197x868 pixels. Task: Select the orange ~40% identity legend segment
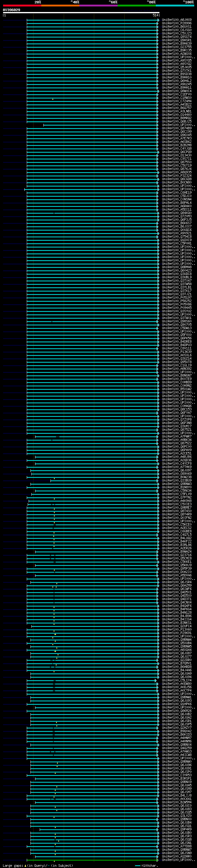click(x=60, y=6)
